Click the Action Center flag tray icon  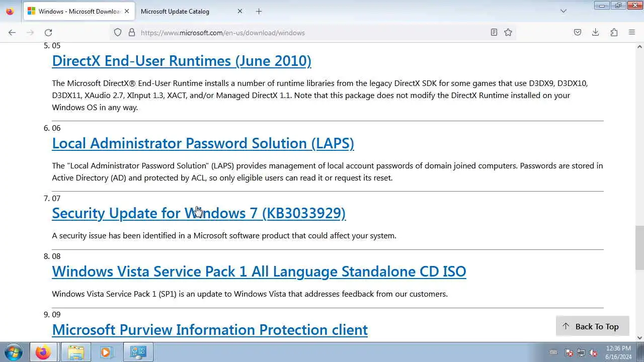tap(569, 353)
